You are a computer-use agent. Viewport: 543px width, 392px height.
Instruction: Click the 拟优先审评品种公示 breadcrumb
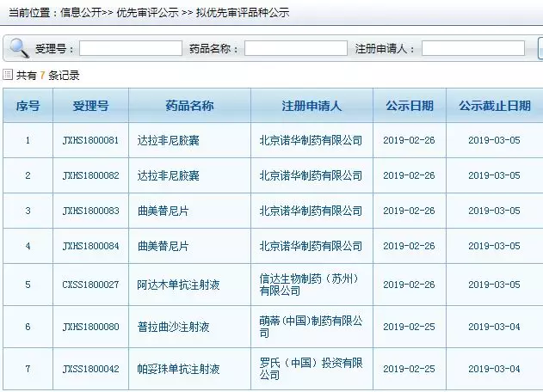pos(243,12)
